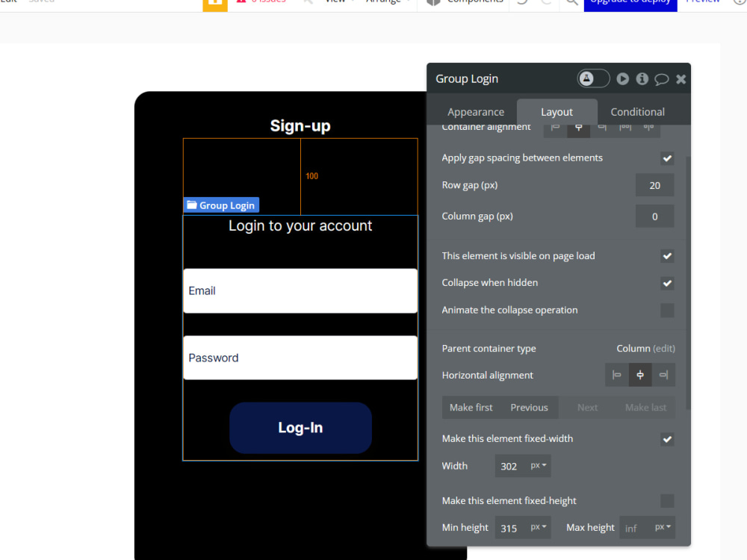Set container alignment to space between

(625, 129)
